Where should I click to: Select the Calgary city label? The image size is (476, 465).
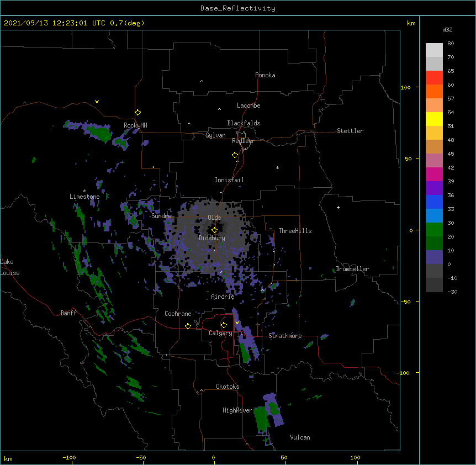pos(220,333)
